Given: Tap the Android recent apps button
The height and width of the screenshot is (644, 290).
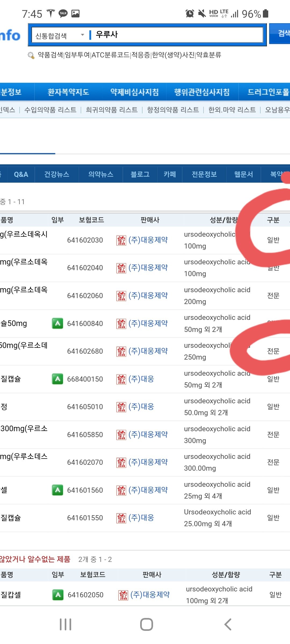Looking at the screenshot, I should (66, 624).
